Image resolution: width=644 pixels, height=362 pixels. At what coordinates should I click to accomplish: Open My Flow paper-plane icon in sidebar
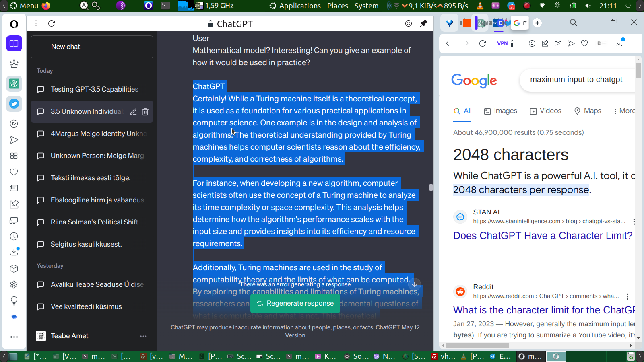point(14,140)
